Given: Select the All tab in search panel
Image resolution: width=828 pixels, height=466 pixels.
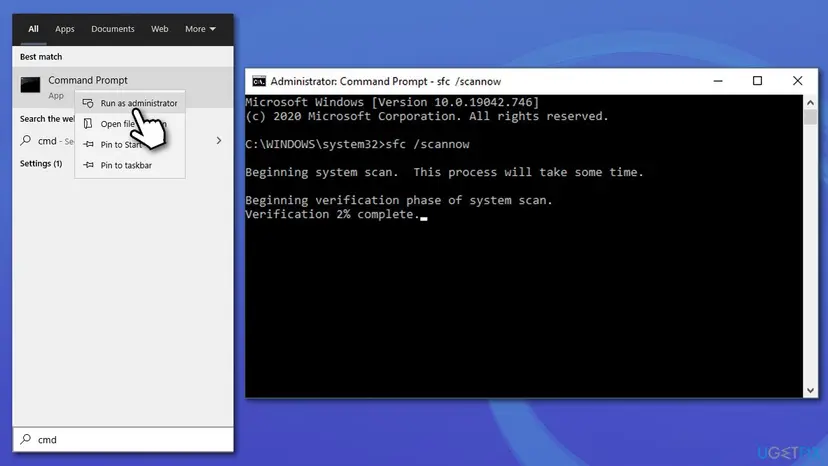Looking at the screenshot, I should click(x=33, y=29).
